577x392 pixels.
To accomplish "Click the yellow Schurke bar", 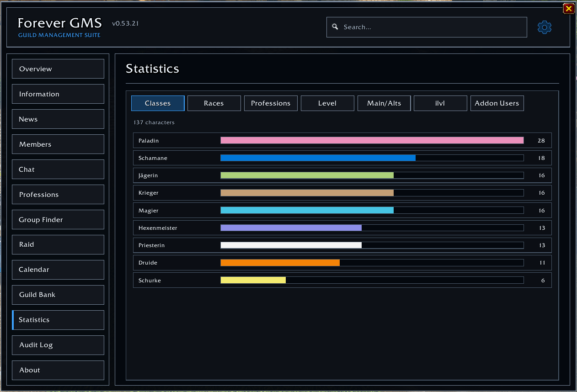I will 253,280.
